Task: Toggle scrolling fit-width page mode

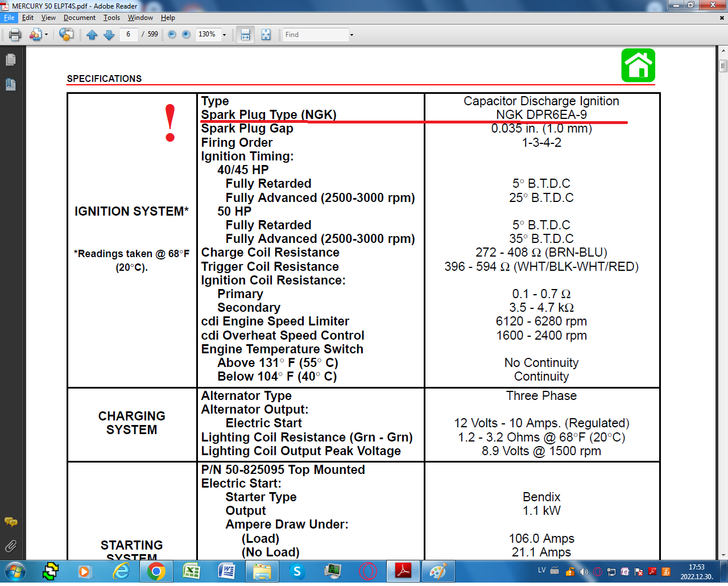Action: (245, 35)
